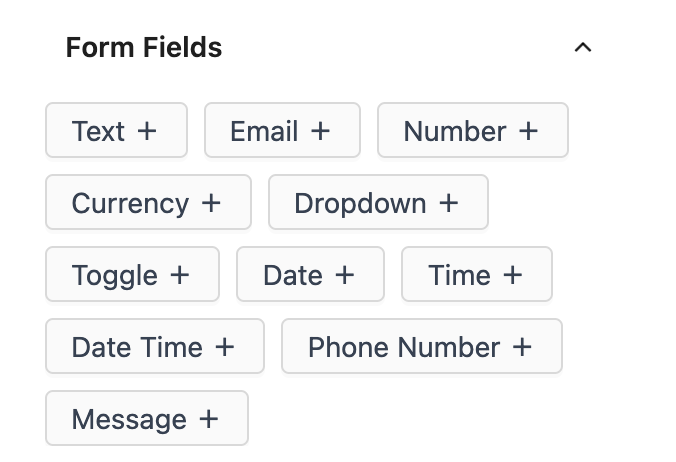Viewport: 676px width, 462px height.
Task: Add a Number form field
Action: click(472, 131)
